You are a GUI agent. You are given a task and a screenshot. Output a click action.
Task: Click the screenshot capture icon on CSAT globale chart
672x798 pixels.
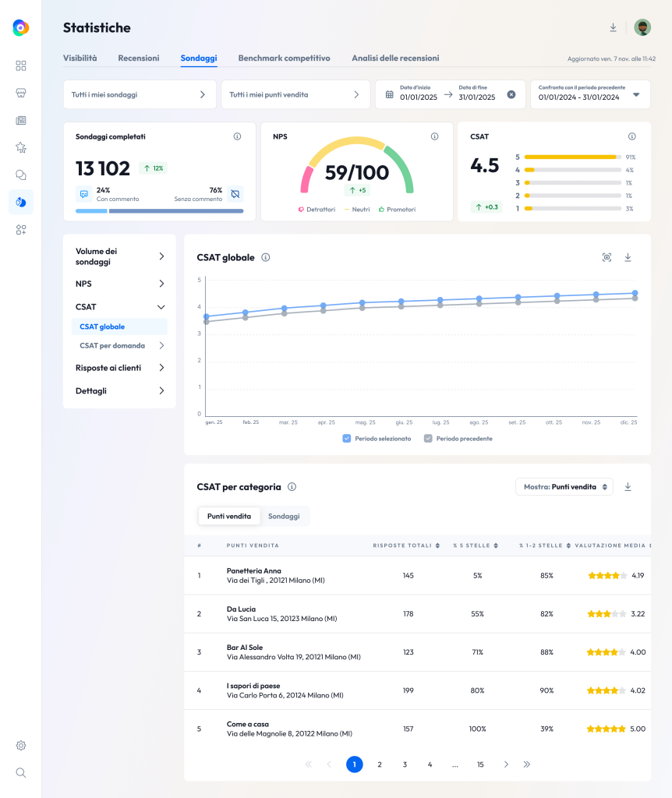[x=607, y=256]
